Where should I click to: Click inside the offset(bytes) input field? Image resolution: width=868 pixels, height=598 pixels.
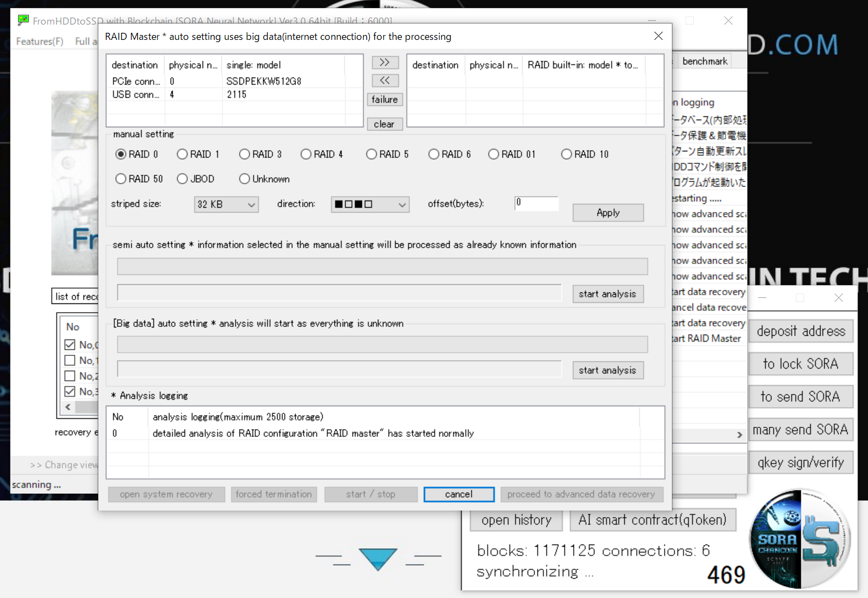tap(536, 203)
